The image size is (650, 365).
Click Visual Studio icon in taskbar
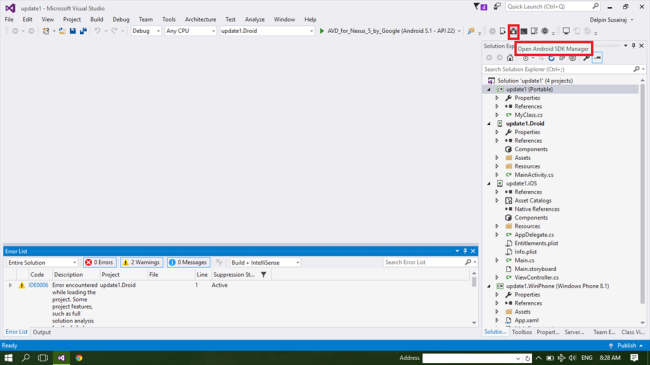click(x=61, y=358)
